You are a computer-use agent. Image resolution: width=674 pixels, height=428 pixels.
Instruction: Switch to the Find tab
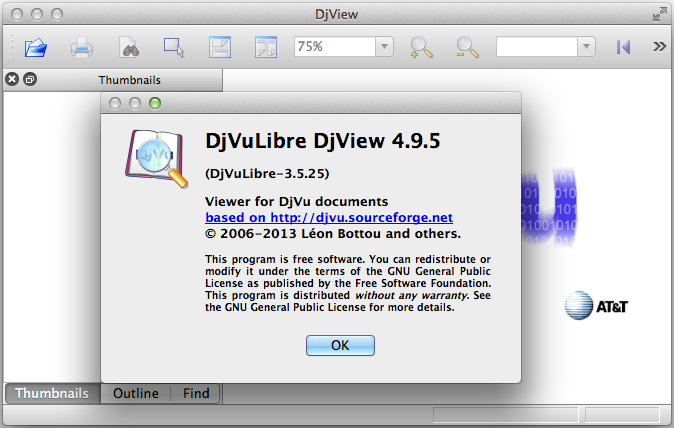196,393
